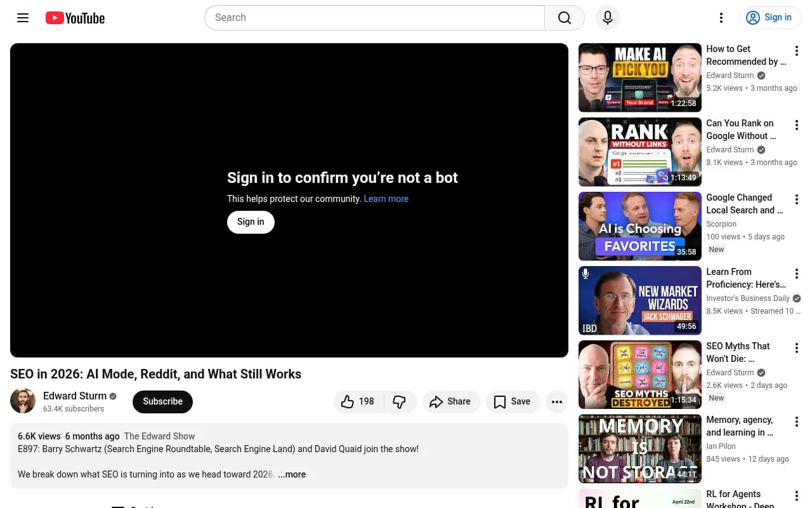The image size is (812, 508).
Task: Open Edward Sturm channel avatar
Action: tap(23, 401)
